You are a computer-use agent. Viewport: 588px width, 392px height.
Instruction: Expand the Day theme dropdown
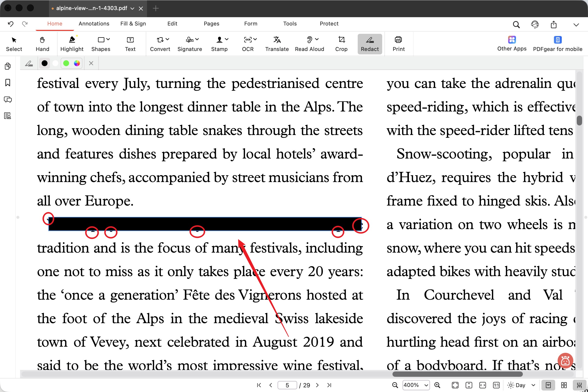click(x=533, y=385)
